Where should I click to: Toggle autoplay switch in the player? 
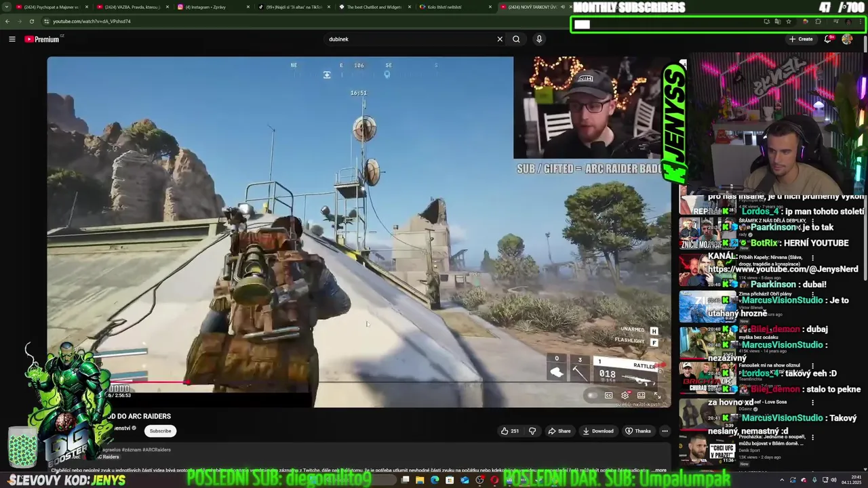click(x=593, y=395)
